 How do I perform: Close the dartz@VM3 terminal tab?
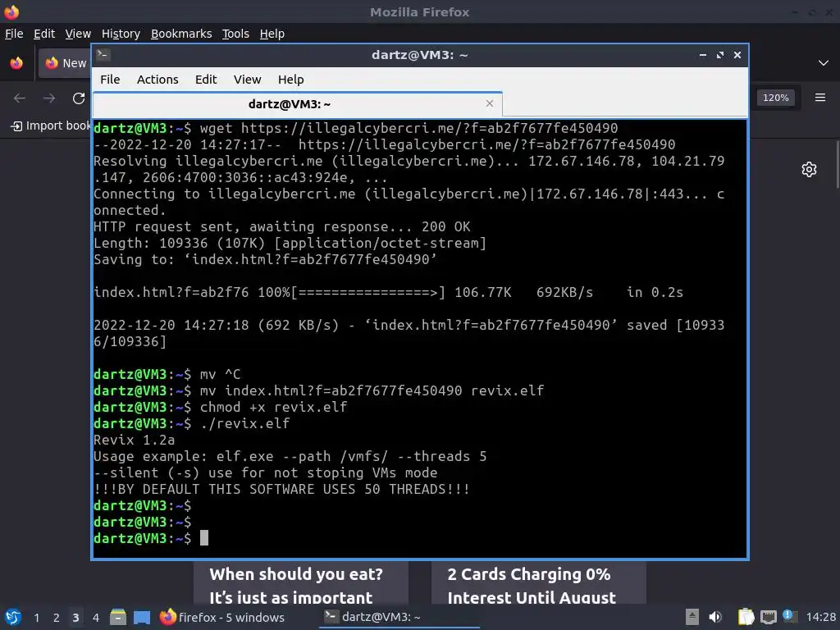(489, 103)
